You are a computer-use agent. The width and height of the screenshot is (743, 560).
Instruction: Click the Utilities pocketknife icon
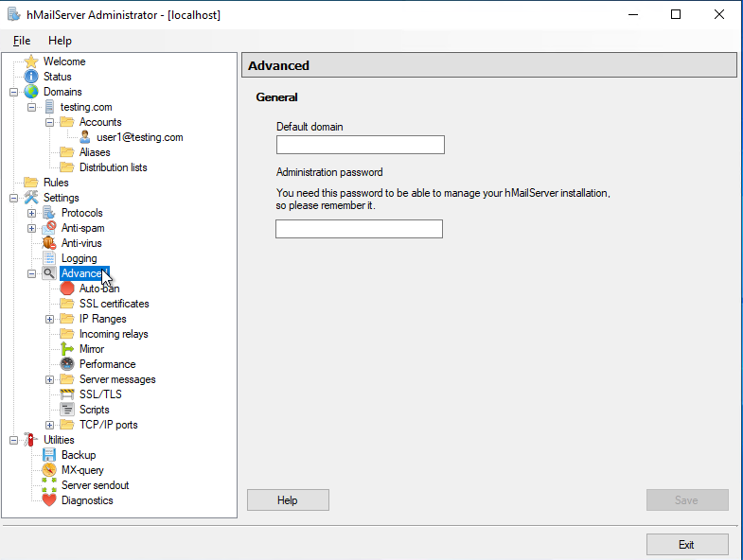[31, 440]
